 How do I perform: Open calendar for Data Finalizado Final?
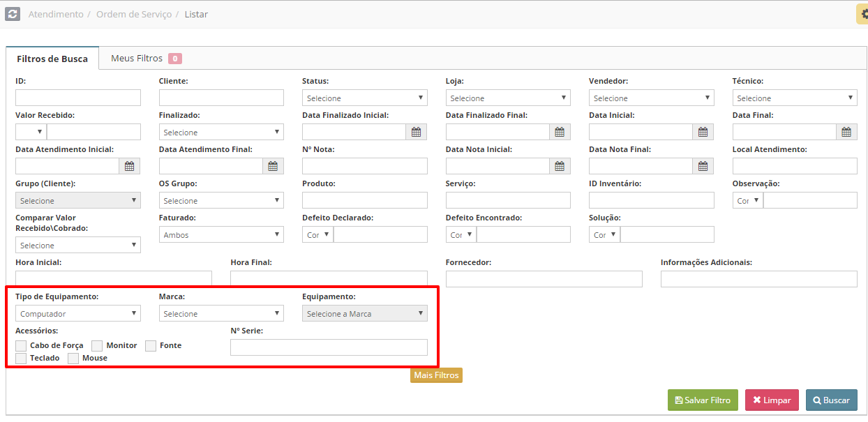[x=560, y=132]
